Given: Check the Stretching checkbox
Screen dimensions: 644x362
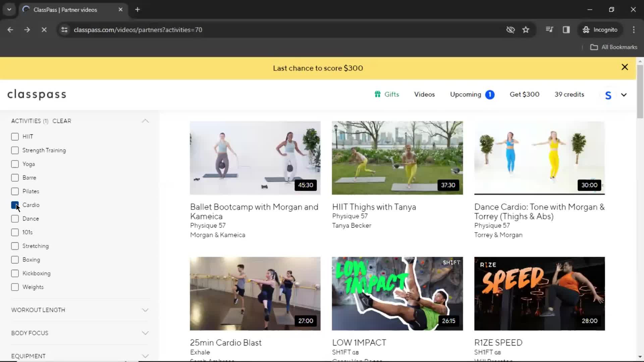Looking at the screenshot, I should (15, 246).
